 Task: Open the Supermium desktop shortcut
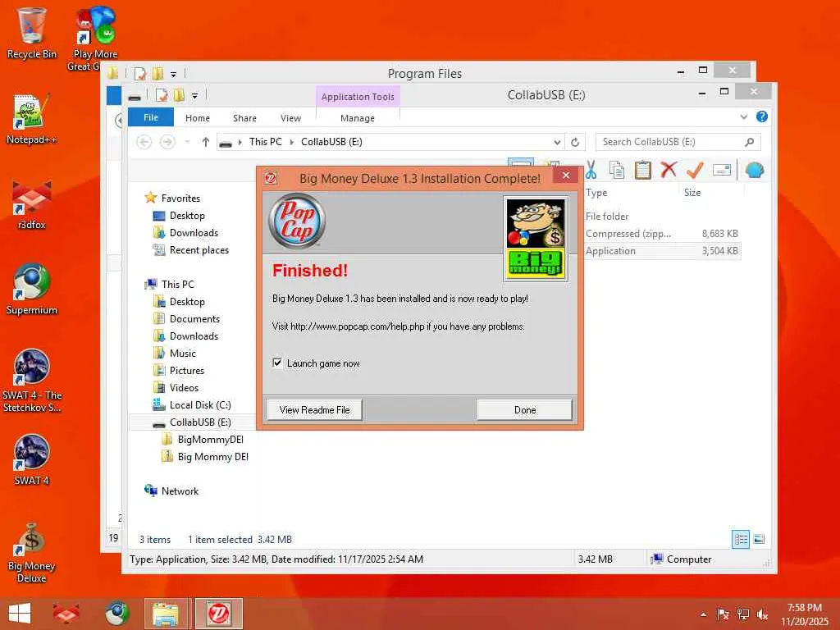click(x=32, y=290)
